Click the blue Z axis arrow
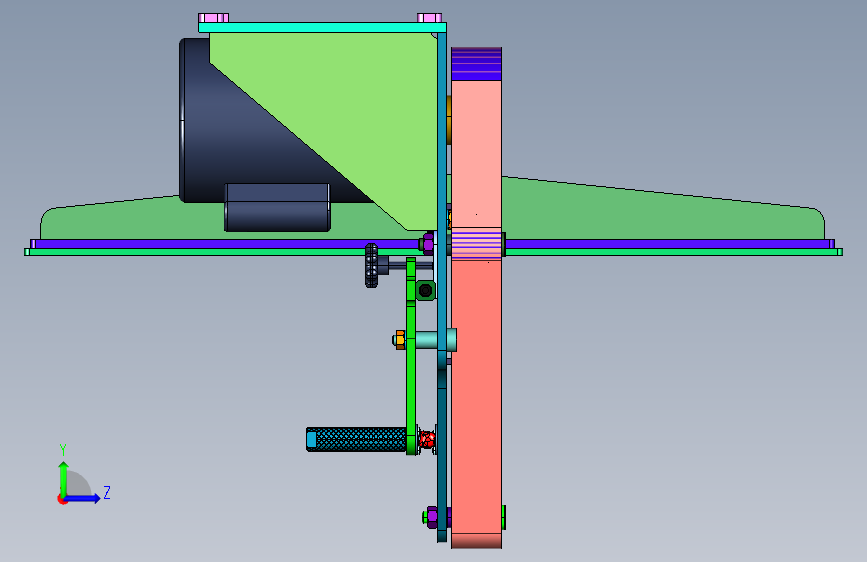This screenshot has width=867, height=562. pos(84,498)
